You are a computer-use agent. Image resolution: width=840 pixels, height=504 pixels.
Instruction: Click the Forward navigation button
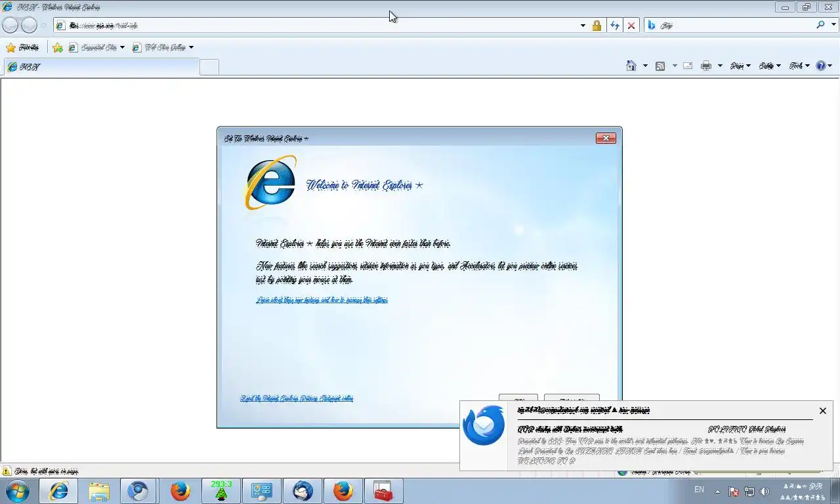(x=29, y=25)
